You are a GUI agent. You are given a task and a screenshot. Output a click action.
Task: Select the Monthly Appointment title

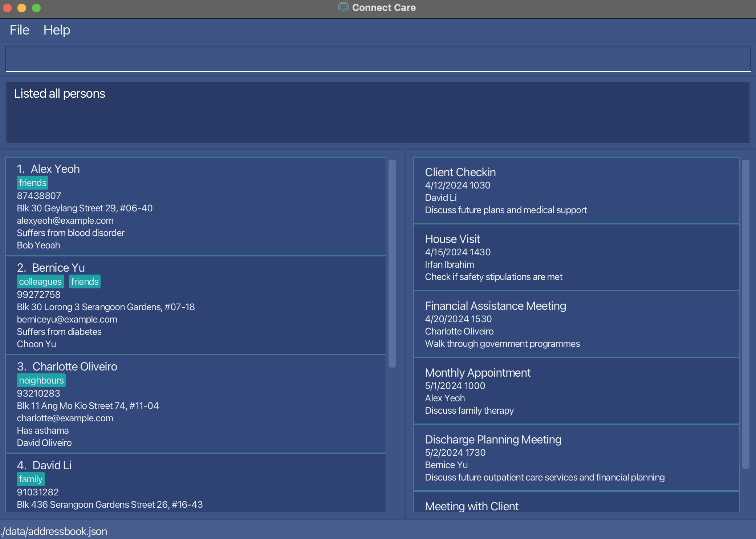[x=478, y=373]
